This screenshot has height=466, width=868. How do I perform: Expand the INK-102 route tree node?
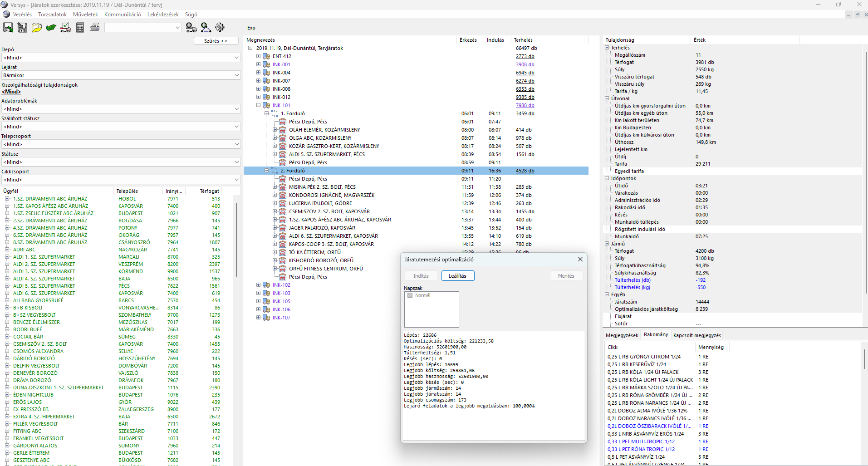[x=258, y=285]
